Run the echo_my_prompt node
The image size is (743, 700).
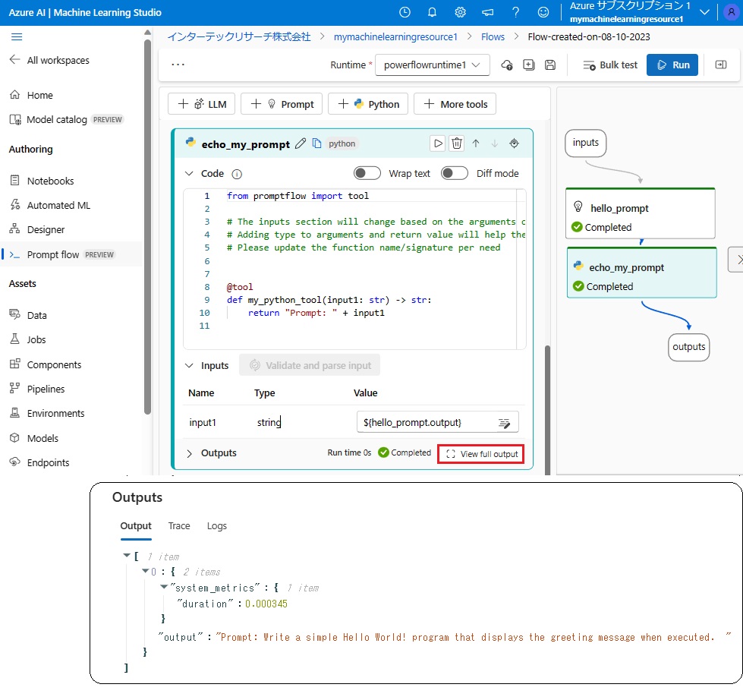pos(438,143)
